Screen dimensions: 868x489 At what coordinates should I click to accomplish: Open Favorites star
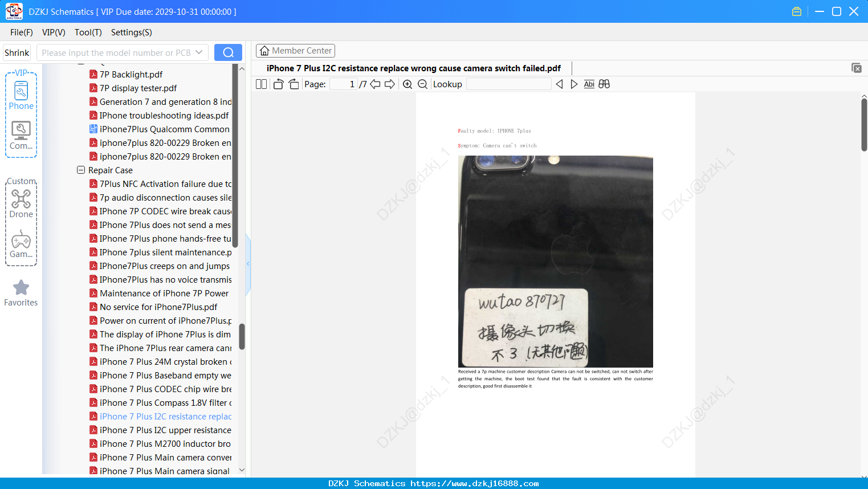pyautogui.click(x=21, y=293)
